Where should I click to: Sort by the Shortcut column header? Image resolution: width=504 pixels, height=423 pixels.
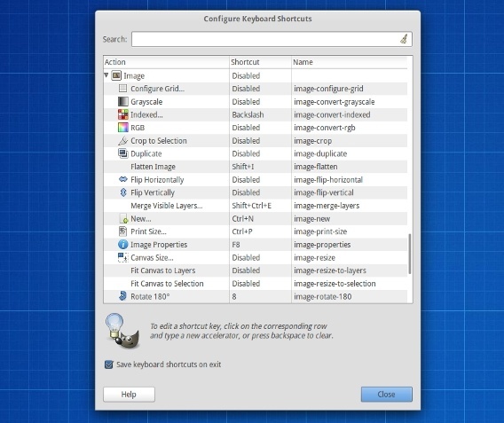click(260, 62)
